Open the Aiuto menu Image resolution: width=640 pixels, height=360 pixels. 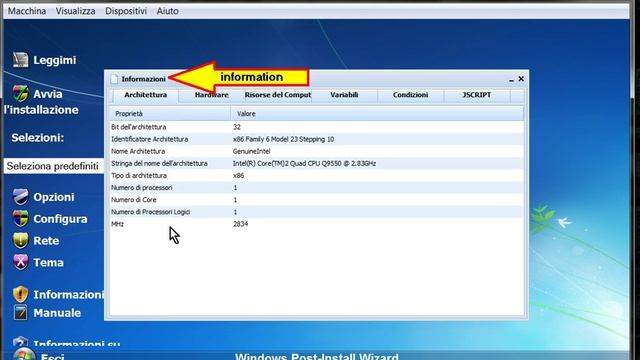167,11
